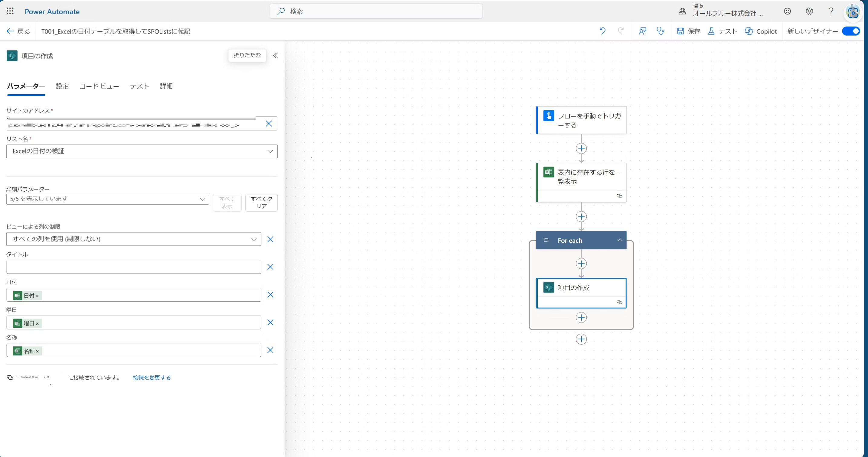
Task: Clear the サイトのアドレス field with X
Action: tap(269, 124)
